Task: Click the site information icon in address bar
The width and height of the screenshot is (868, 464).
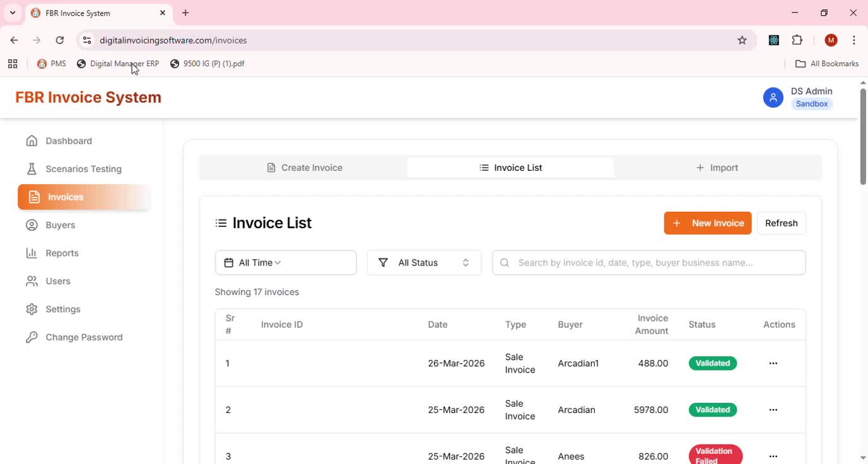Action: 87,40
